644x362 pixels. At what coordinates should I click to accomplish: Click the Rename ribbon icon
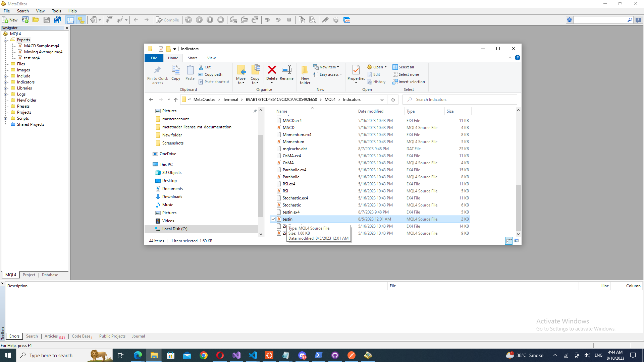286,70
